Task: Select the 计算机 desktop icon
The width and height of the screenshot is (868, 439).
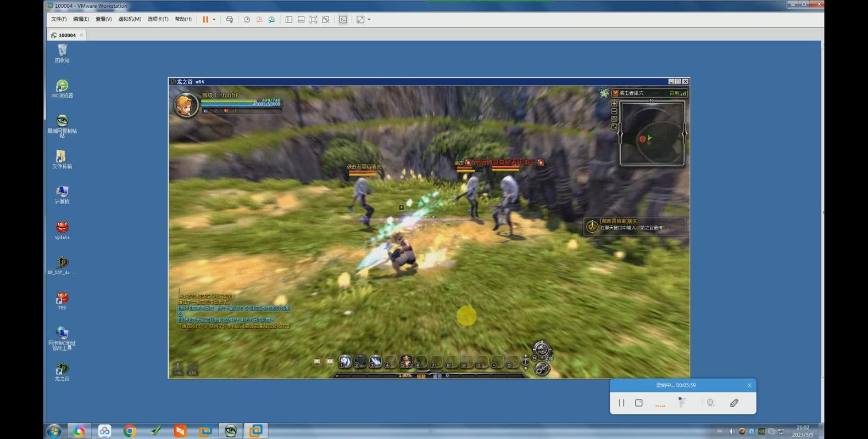Action: (62, 195)
